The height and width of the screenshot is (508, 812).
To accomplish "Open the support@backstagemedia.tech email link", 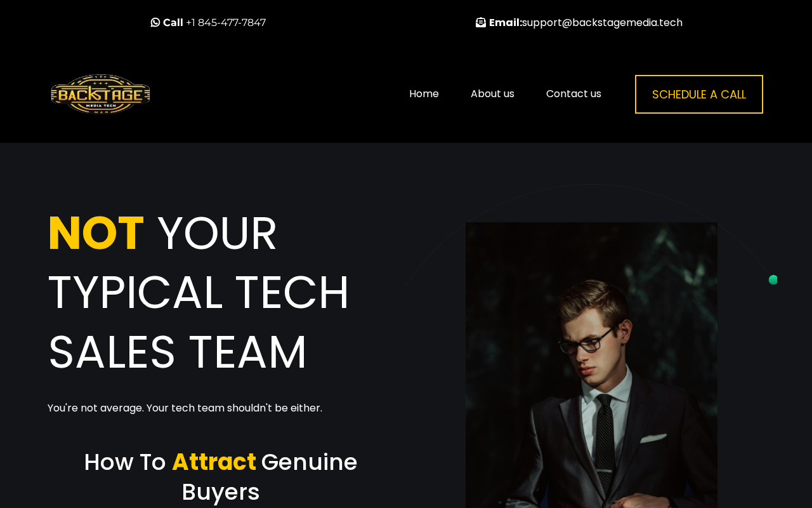I will [602, 23].
